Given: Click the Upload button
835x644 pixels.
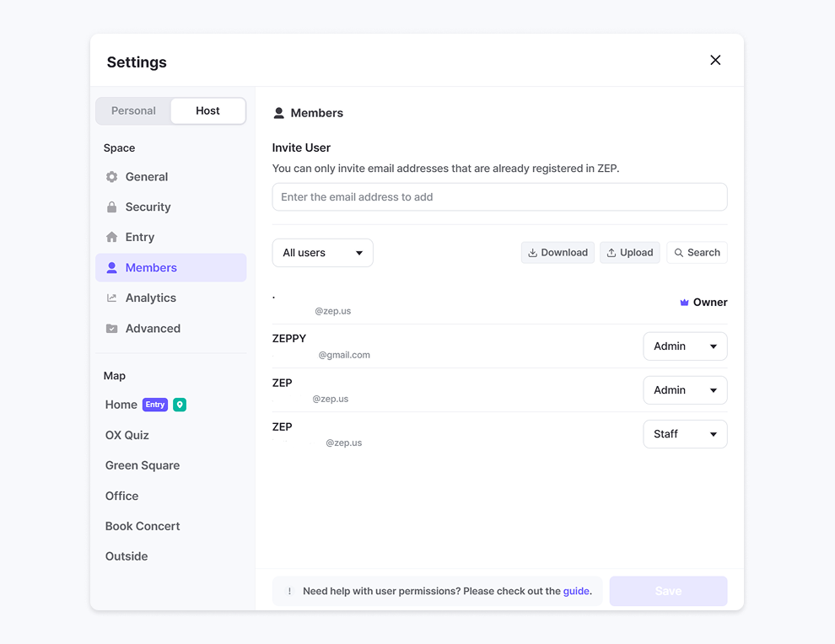Looking at the screenshot, I should pyautogui.click(x=629, y=253).
